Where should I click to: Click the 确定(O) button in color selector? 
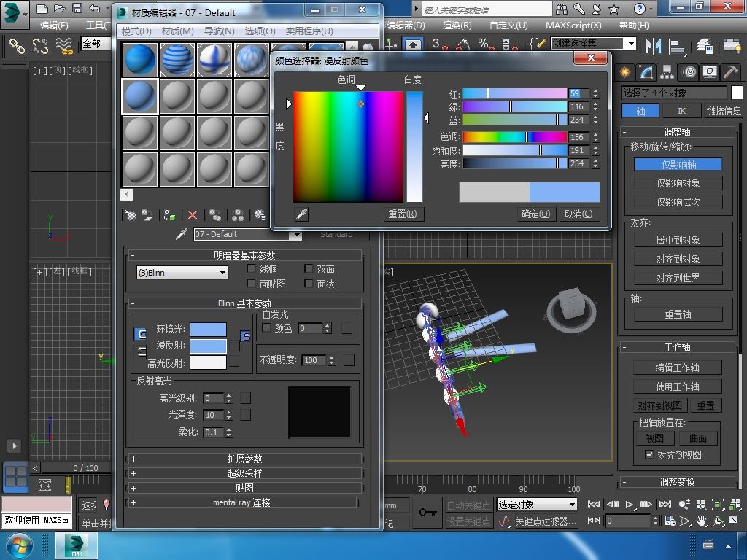[535, 214]
